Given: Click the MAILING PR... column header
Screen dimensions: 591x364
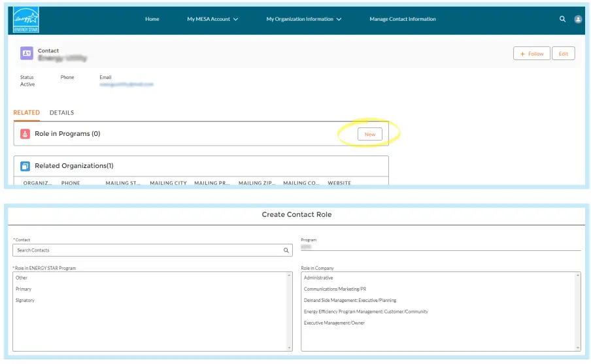Looking at the screenshot, I should tap(212, 183).
